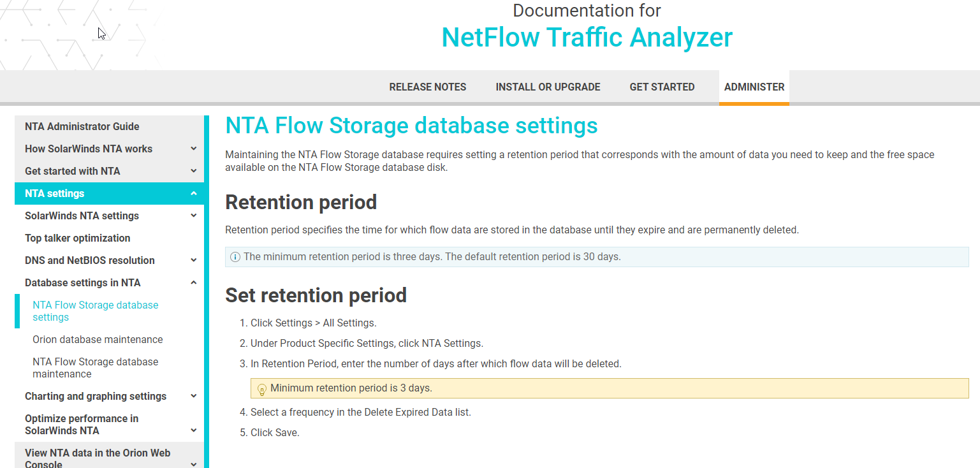Image resolution: width=980 pixels, height=468 pixels.
Task: Expand SolarWinds NTA settings chevron
Action: click(x=194, y=216)
